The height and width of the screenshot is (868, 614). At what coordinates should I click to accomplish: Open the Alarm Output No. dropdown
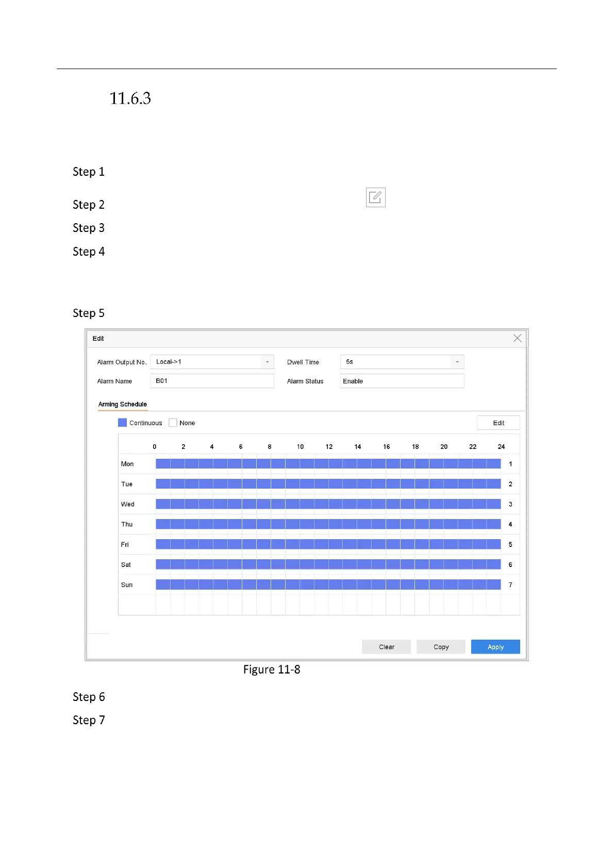coord(267,362)
